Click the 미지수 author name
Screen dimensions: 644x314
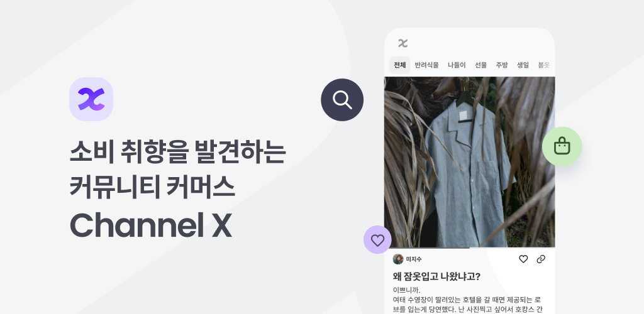pyautogui.click(x=414, y=259)
